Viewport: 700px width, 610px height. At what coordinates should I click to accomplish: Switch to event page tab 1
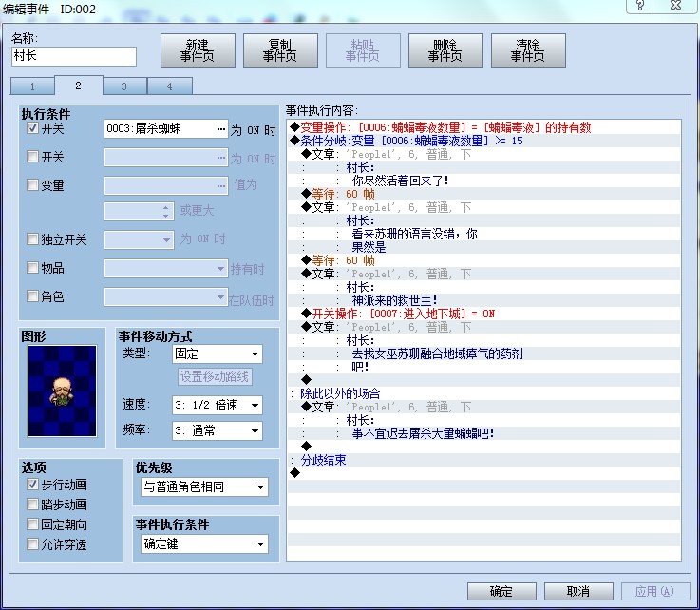point(32,86)
